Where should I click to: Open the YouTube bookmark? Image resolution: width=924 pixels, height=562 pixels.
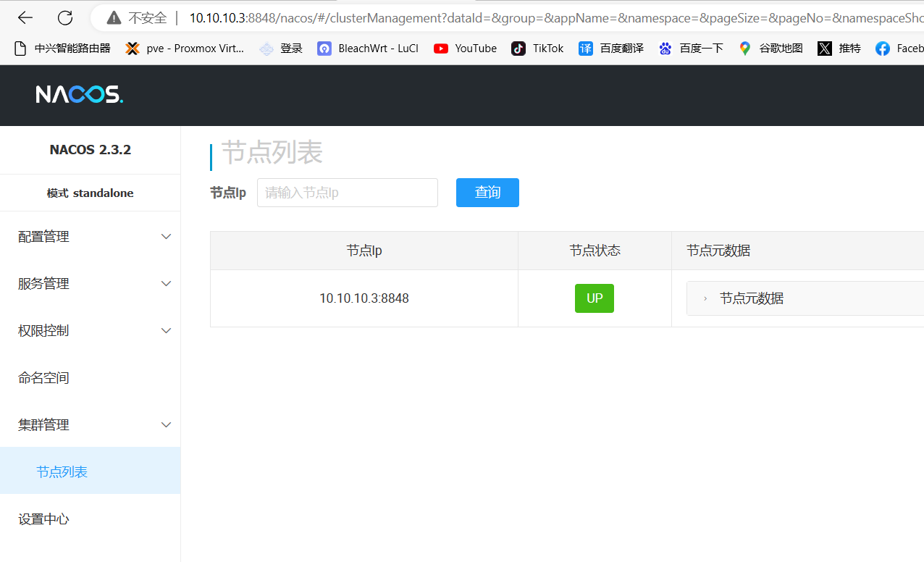click(465, 49)
